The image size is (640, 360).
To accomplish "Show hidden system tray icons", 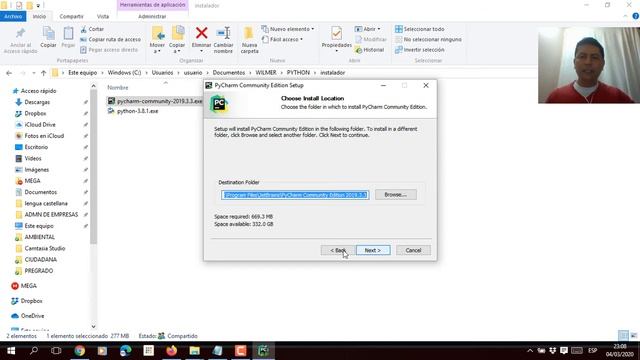I will coord(529,351).
